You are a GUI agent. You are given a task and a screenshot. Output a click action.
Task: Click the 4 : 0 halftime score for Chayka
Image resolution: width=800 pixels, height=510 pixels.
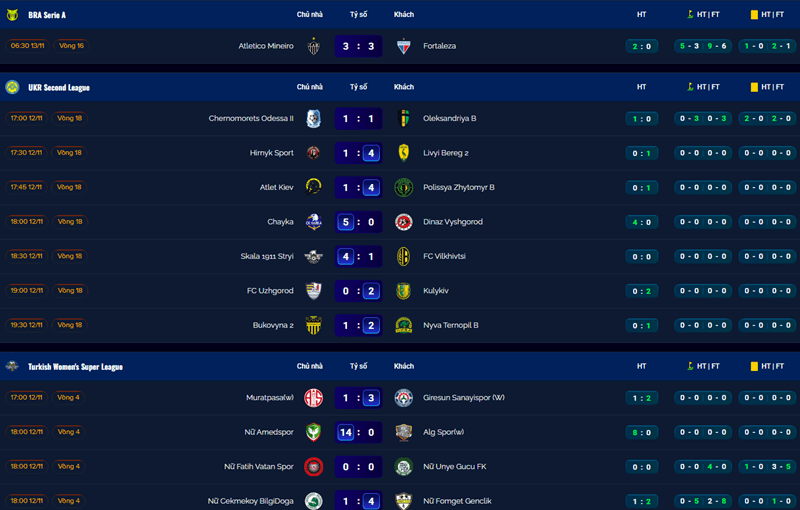point(641,222)
